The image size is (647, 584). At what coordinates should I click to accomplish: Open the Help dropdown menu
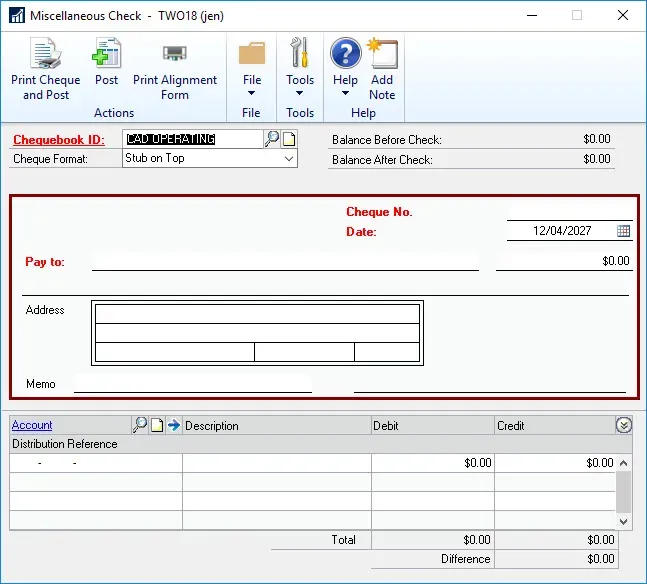[345, 94]
